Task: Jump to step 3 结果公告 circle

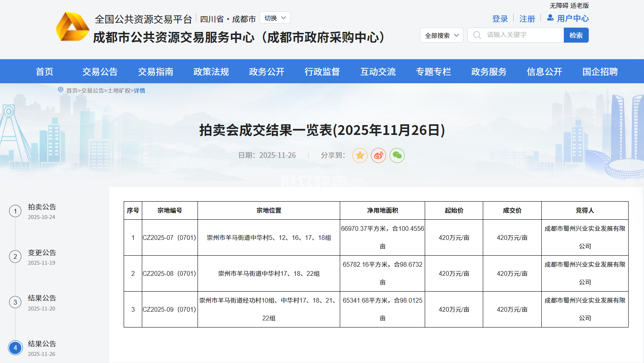Action: point(15,302)
